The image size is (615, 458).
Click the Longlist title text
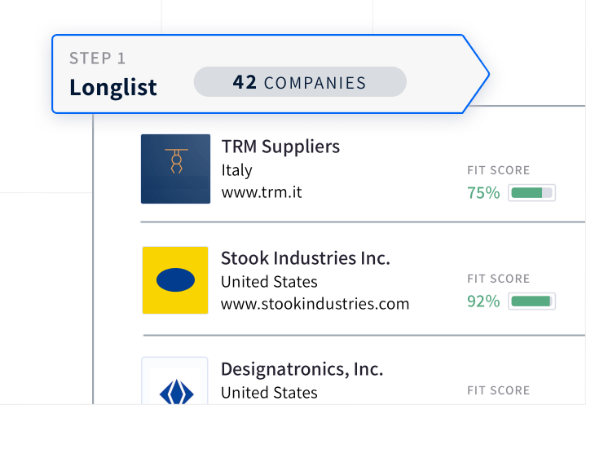click(113, 87)
